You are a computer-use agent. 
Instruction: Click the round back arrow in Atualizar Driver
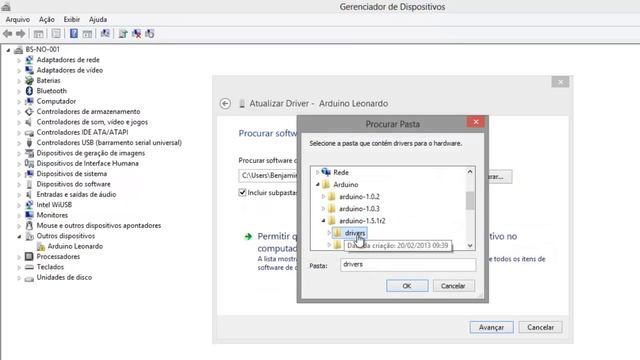pos(225,104)
